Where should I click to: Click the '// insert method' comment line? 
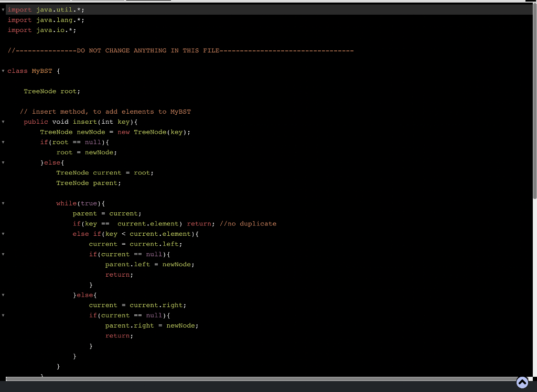tap(105, 112)
